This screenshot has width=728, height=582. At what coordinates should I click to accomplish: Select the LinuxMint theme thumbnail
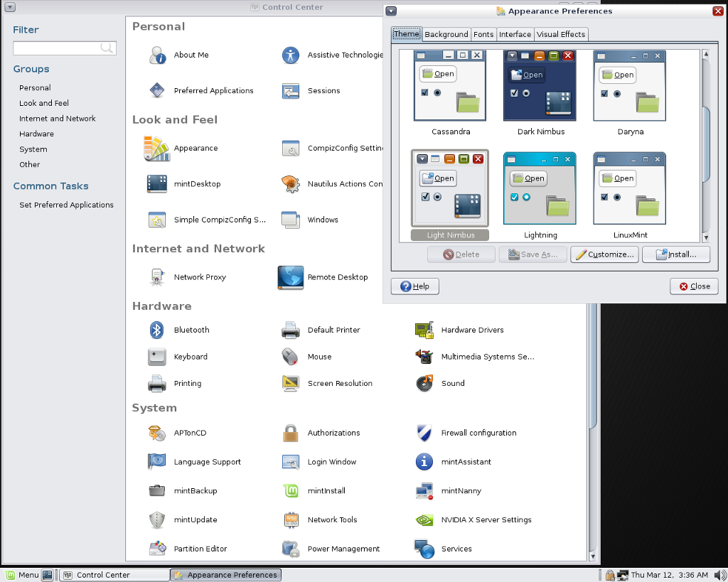tap(630, 188)
